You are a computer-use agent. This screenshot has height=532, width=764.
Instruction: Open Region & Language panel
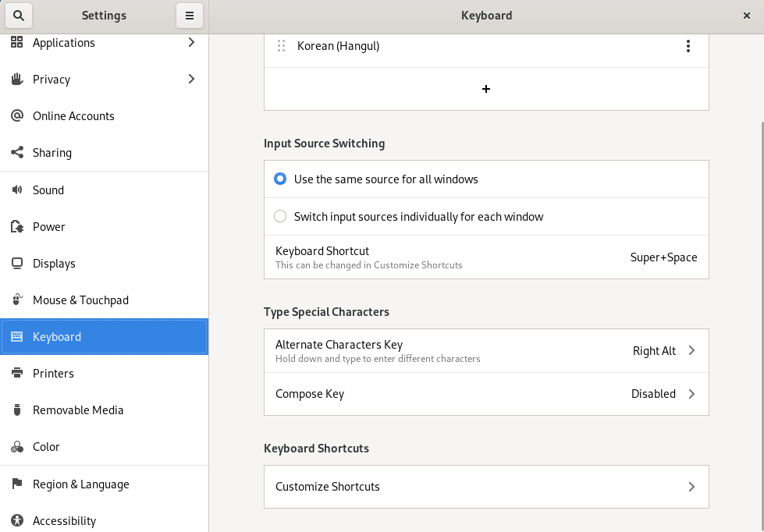point(80,484)
